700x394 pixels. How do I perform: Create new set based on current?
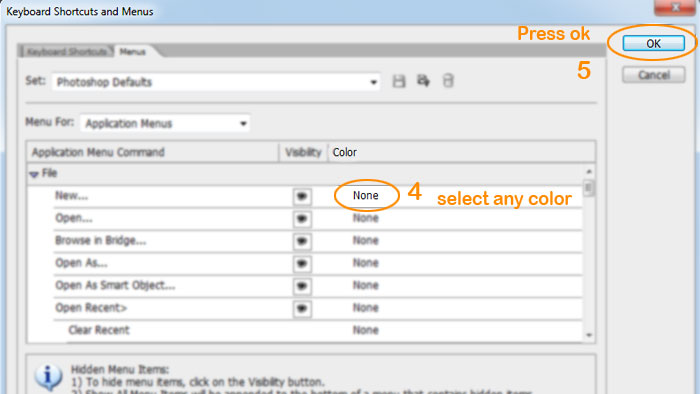tap(423, 81)
